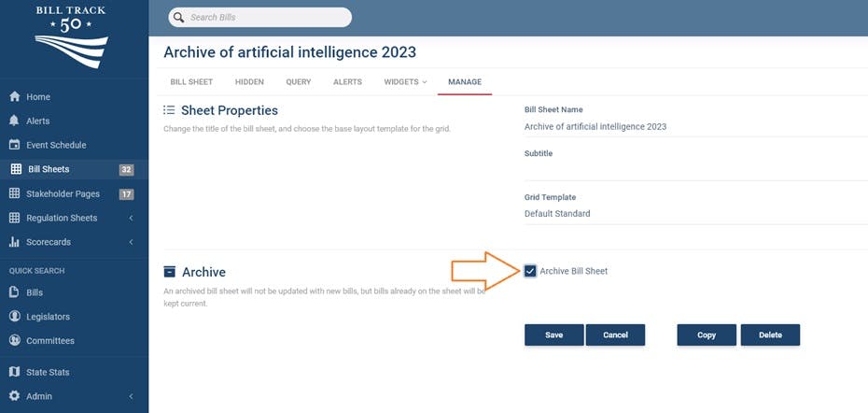Click the Stakeholder Pages grid icon
This screenshot has height=413, width=868.
pyautogui.click(x=14, y=194)
